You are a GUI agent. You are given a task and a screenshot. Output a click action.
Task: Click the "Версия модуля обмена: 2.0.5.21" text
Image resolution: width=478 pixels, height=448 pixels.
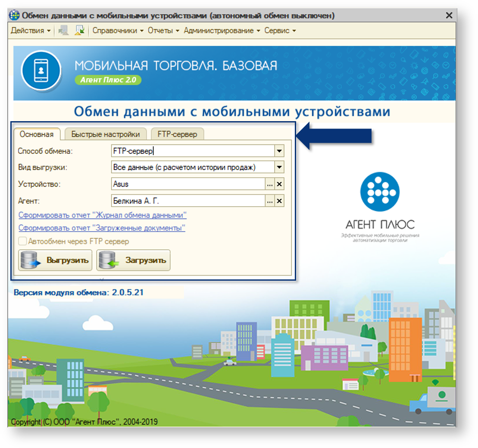point(78,292)
